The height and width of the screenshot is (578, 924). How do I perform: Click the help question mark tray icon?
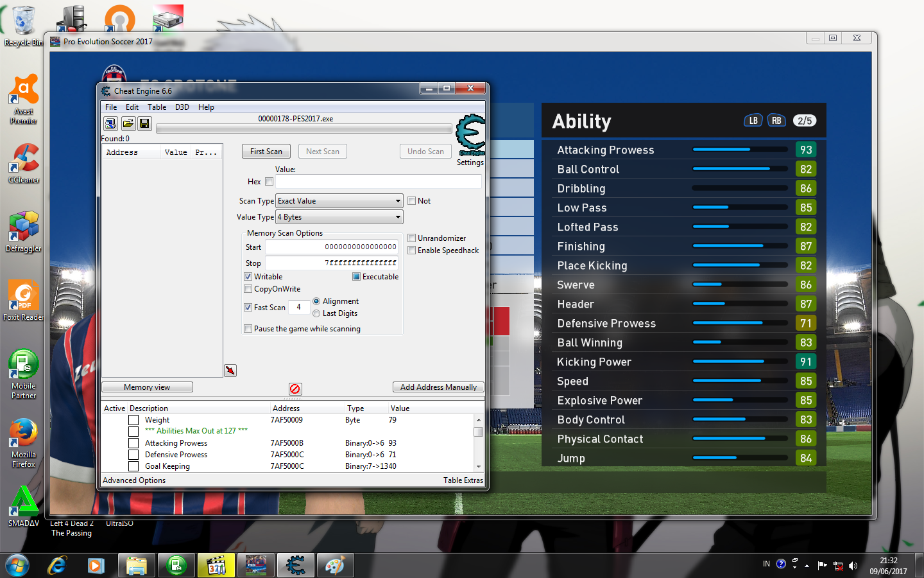point(781,564)
